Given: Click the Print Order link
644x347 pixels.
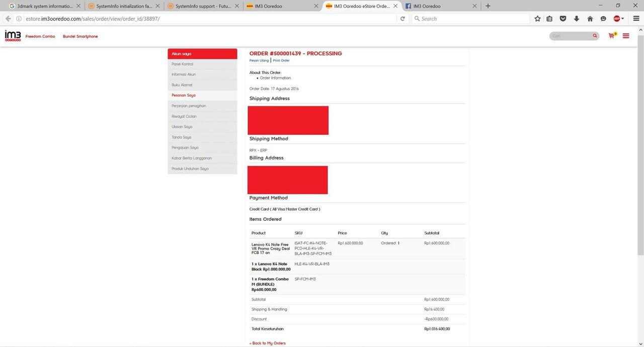Looking at the screenshot, I should click(281, 60).
